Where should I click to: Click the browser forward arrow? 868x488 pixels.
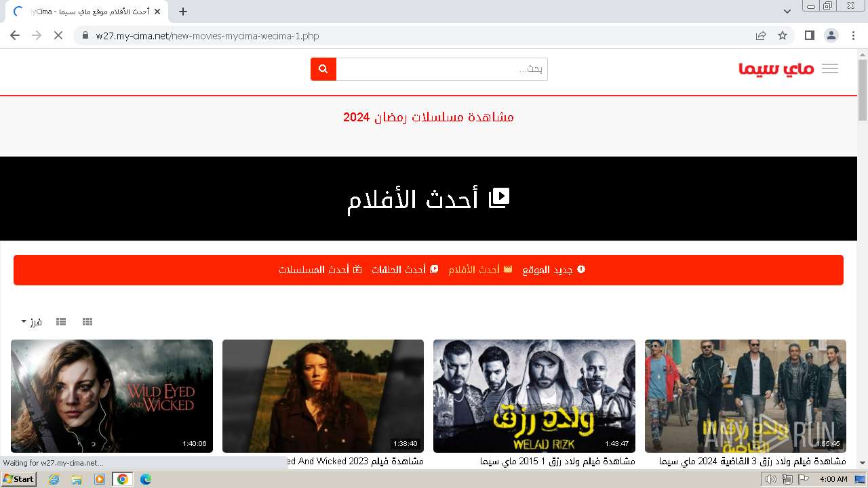(37, 35)
